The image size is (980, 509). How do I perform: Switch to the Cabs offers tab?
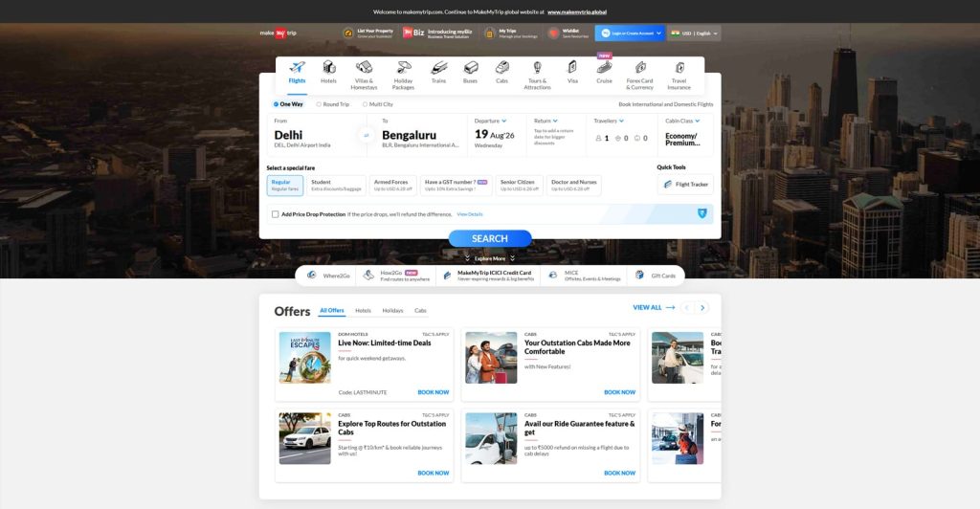421,310
